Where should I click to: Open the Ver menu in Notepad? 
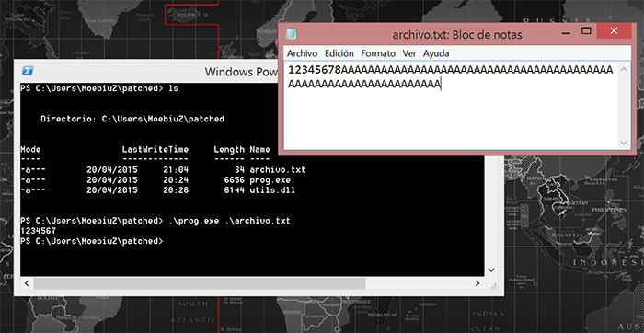click(409, 53)
